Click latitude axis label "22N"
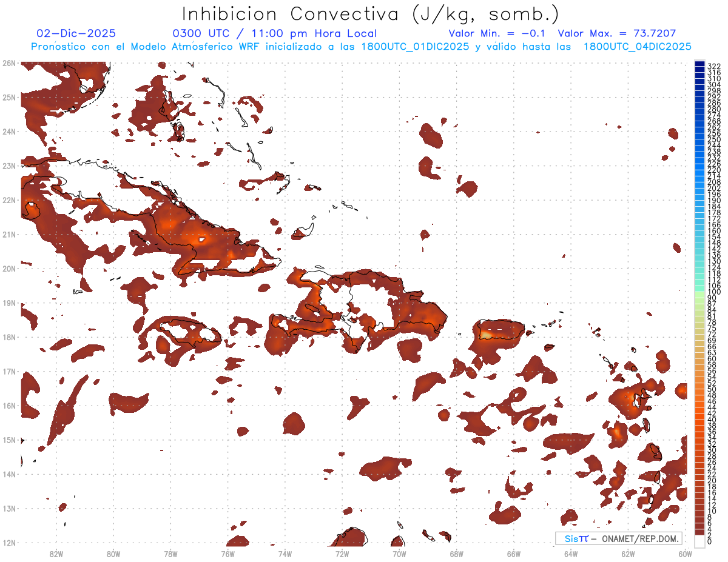The width and height of the screenshot is (728, 562). (8, 200)
